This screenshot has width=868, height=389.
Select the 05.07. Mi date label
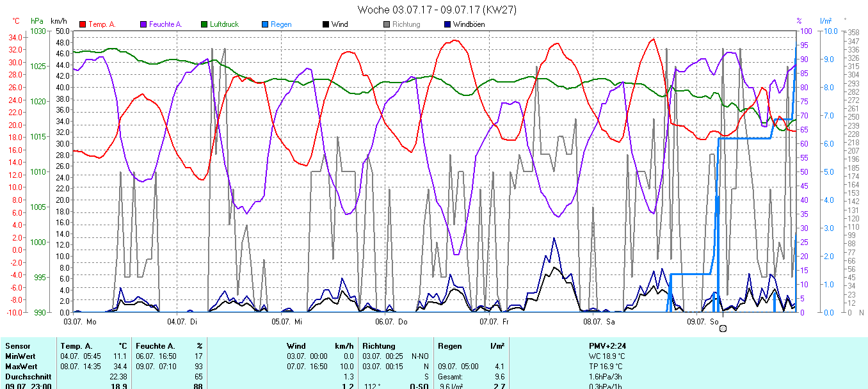click(287, 321)
